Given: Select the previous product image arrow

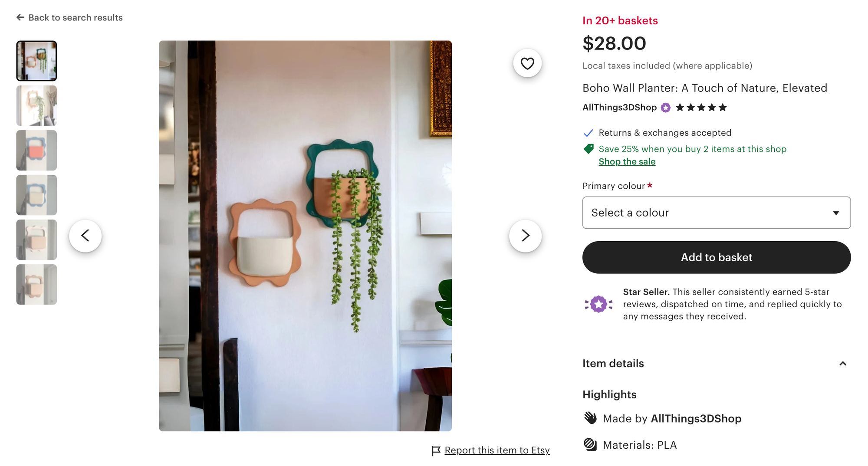Looking at the screenshot, I should pyautogui.click(x=85, y=235).
